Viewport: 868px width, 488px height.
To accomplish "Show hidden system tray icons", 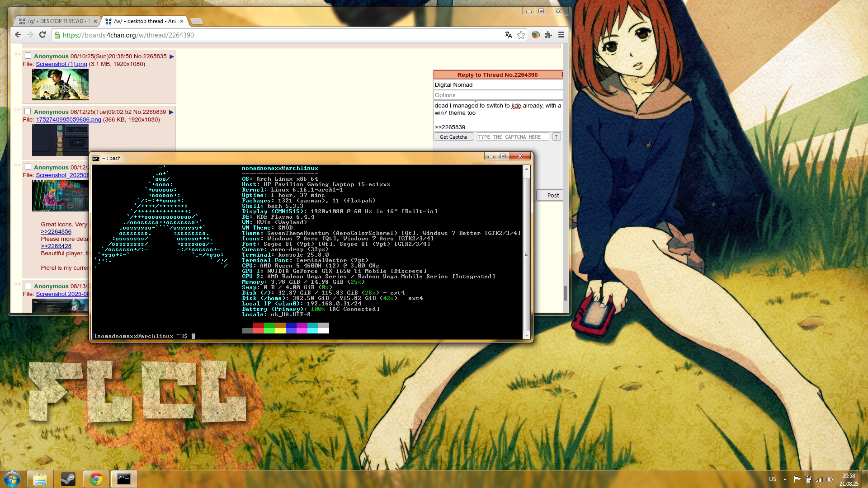I will (785, 479).
